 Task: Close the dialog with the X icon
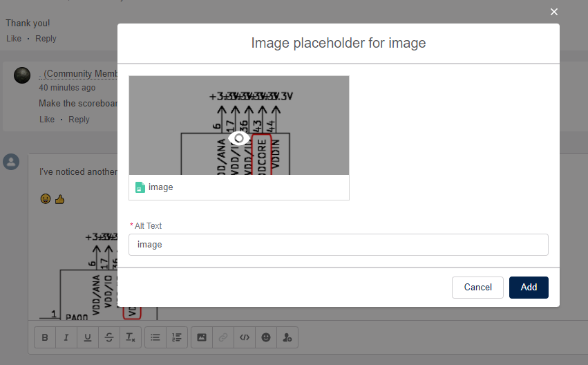pos(554,12)
